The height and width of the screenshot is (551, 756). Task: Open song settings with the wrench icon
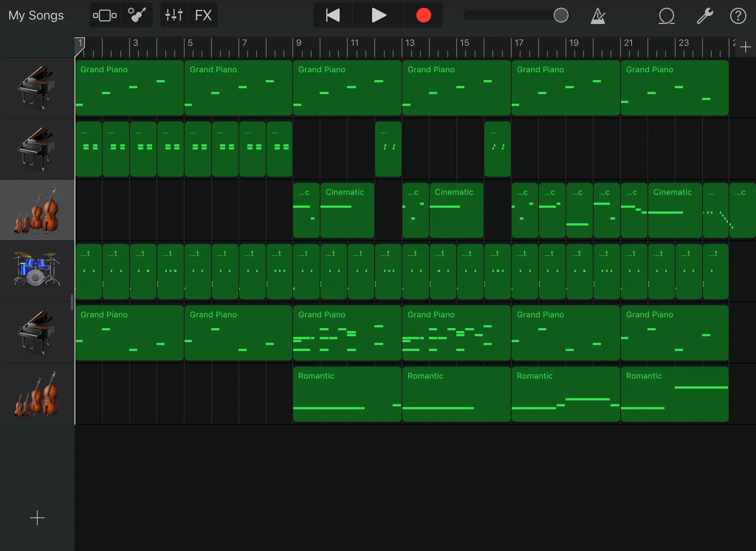coord(705,16)
